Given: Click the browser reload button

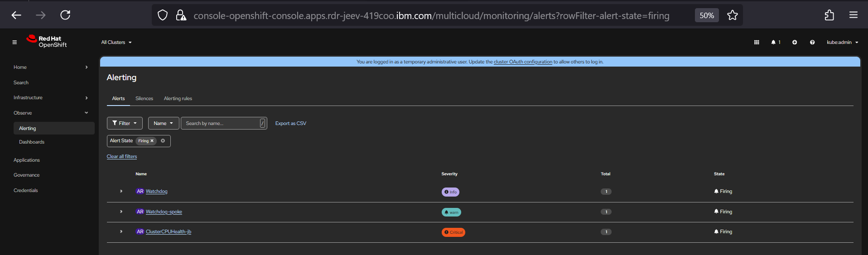Looking at the screenshot, I should pyautogui.click(x=65, y=15).
